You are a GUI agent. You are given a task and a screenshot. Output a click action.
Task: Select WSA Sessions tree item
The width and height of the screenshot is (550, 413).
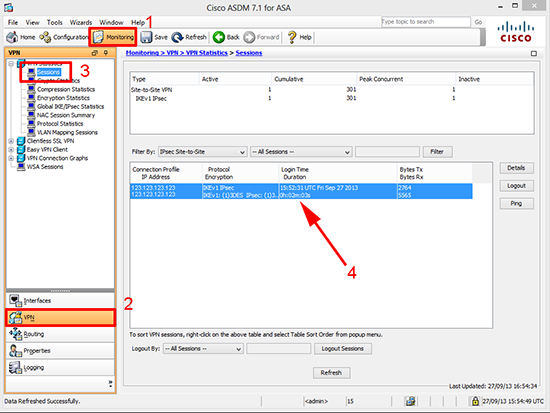(x=45, y=167)
